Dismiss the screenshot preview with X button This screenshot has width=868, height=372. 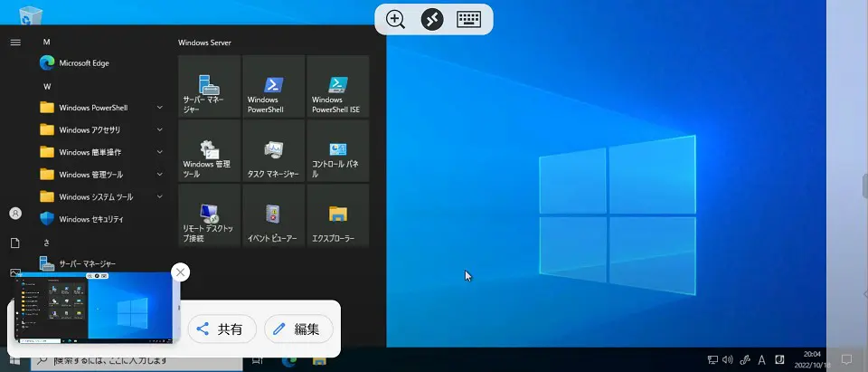(x=180, y=272)
